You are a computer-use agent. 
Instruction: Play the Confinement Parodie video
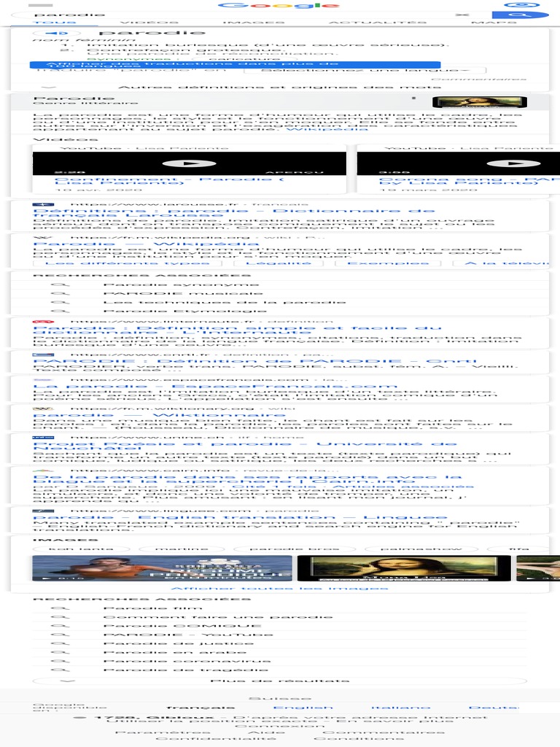click(x=189, y=163)
